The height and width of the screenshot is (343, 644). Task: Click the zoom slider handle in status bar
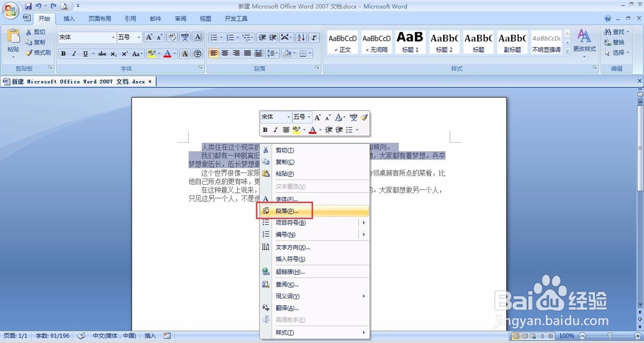pyautogui.click(x=610, y=336)
